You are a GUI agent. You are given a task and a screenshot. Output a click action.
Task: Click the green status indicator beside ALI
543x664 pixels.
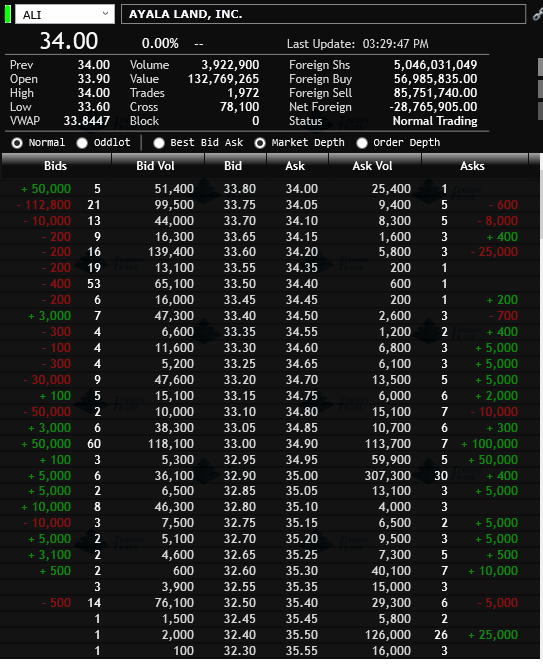tap(8, 14)
